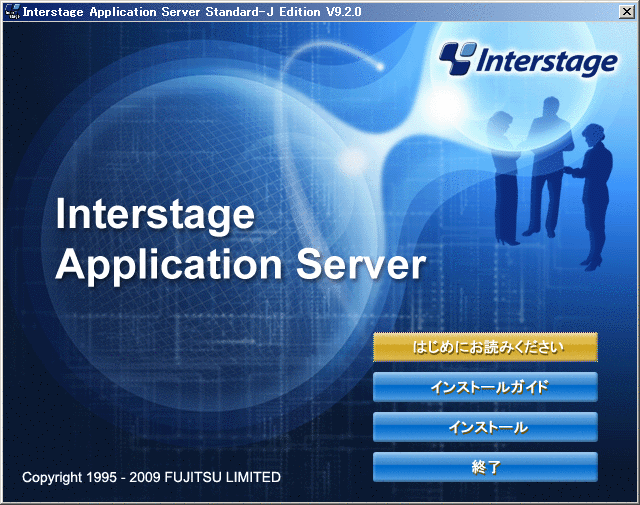
Task: Exit the launcher using the 終了 button
Action: [x=485, y=467]
